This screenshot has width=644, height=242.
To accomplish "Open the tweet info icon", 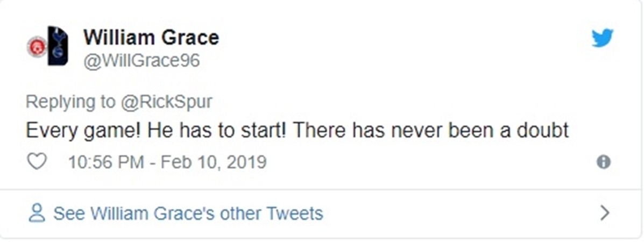I will point(604,162).
